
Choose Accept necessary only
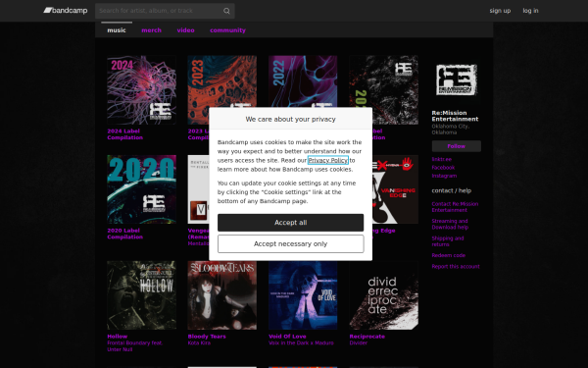(x=291, y=244)
